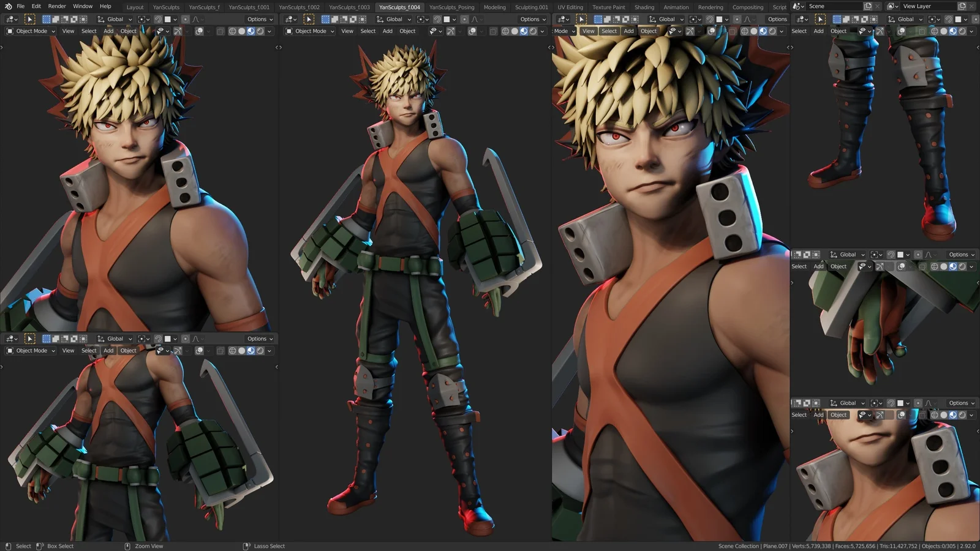Switch to Rendered viewport shading
The image size is (980, 551).
pos(260,32)
